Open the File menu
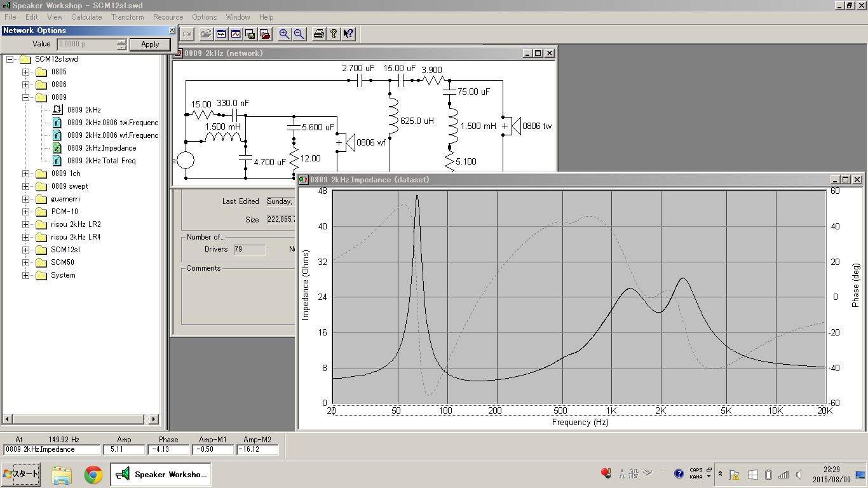Image resolution: width=868 pixels, height=488 pixels. click(x=10, y=17)
